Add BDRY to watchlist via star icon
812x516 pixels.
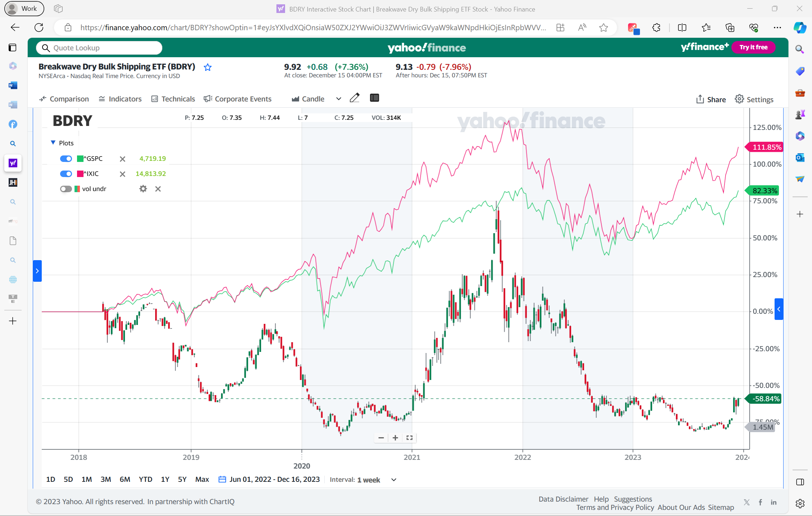pyautogui.click(x=208, y=67)
